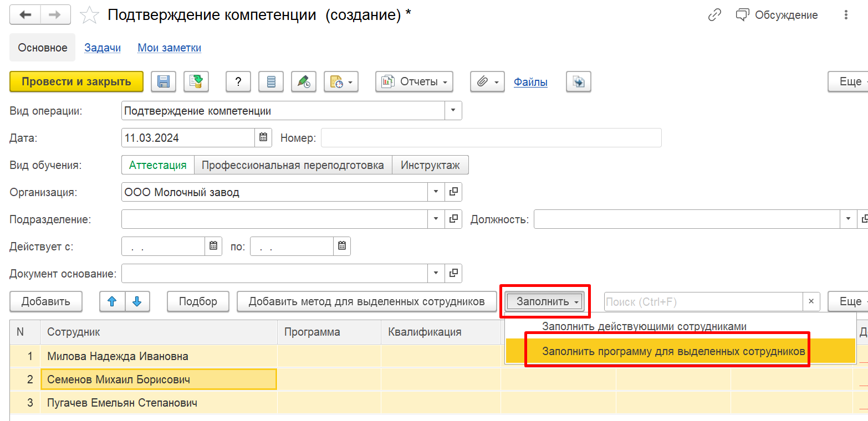This screenshot has width=868, height=421.
Task: Copy link to document via chain icon
Action: tap(714, 15)
